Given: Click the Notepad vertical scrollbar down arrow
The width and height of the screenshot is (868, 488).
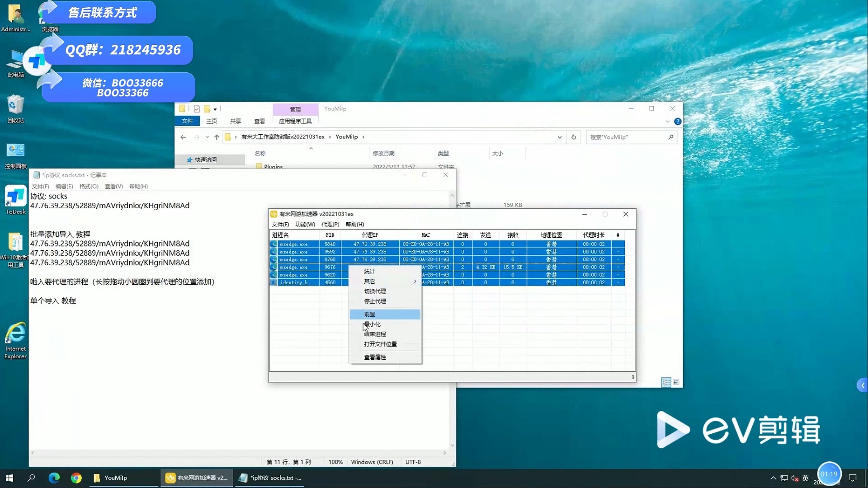Looking at the screenshot, I should pos(452,446).
